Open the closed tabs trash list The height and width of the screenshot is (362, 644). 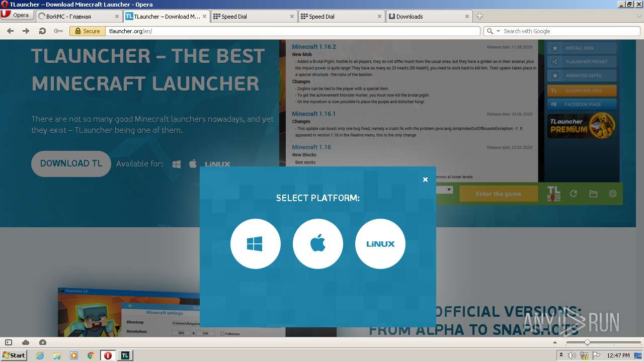pyautogui.click(x=638, y=16)
